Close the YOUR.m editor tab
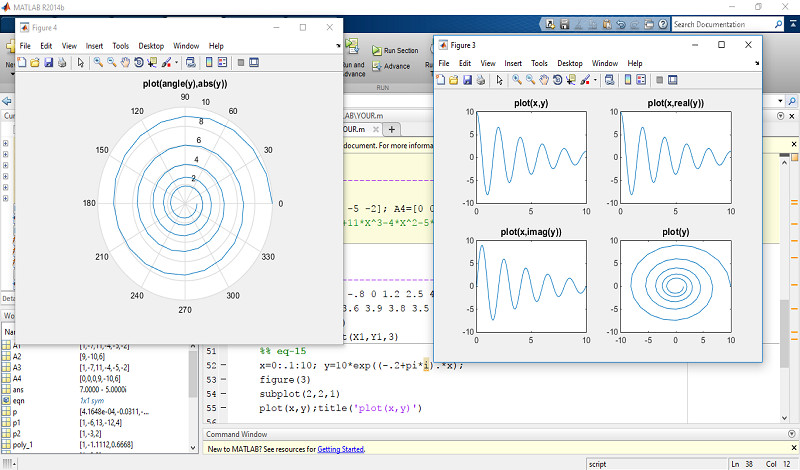The height and width of the screenshot is (470, 800). (x=376, y=130)
